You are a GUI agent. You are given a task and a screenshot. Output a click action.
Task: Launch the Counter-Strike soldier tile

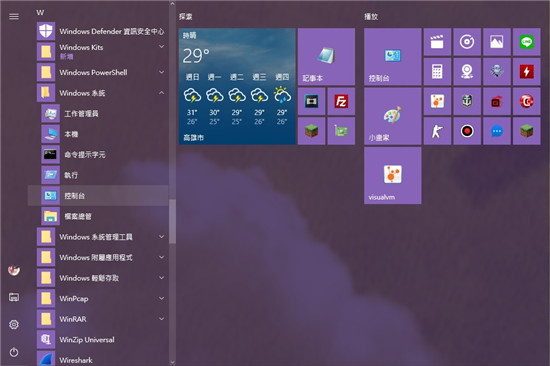pos(437,131)
